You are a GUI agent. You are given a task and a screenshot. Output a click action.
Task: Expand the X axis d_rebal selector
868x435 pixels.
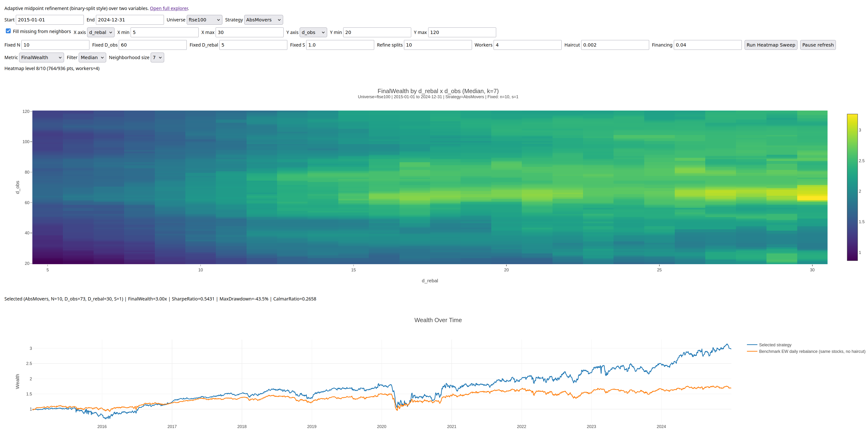point(101,32)
